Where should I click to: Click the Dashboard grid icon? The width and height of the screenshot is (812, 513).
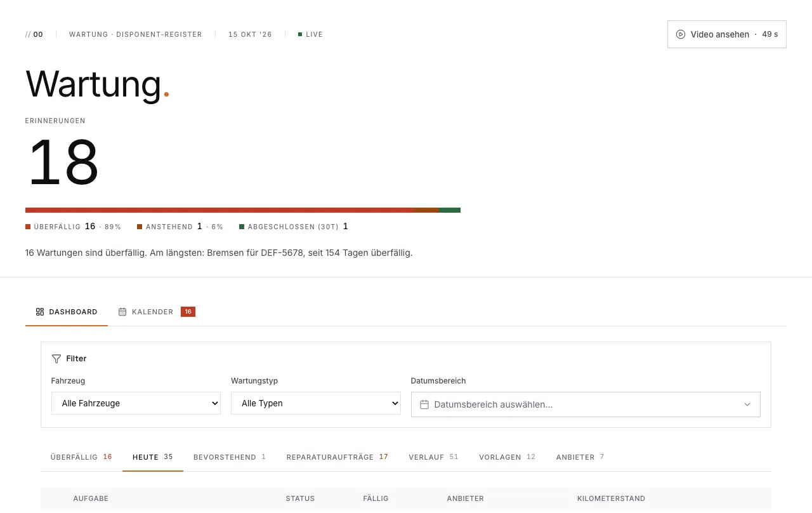click(40, 312)
